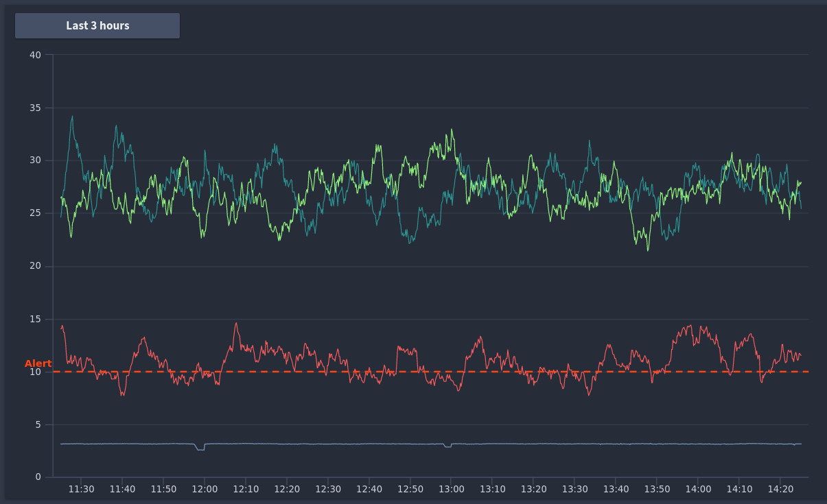827x504 pixels.
Task: Click the 40 label on the vertical axis
Action: click(35, 55)
